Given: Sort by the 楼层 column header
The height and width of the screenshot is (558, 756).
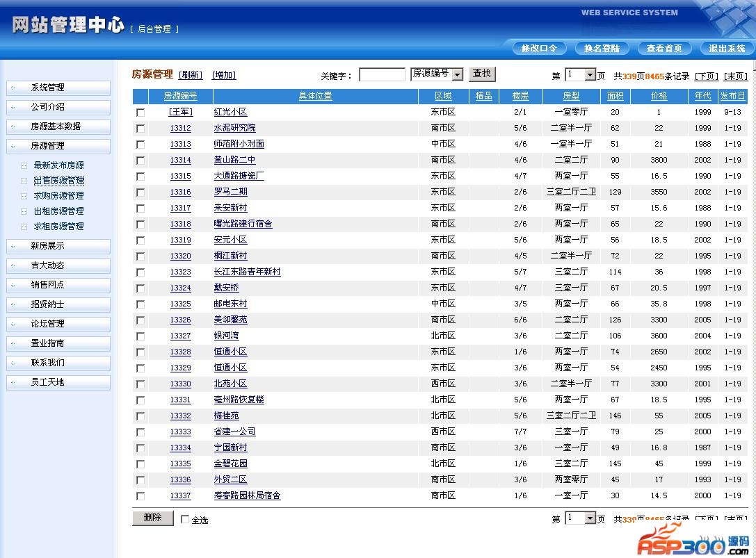Looking at the screenshot, I should [520, 96].
